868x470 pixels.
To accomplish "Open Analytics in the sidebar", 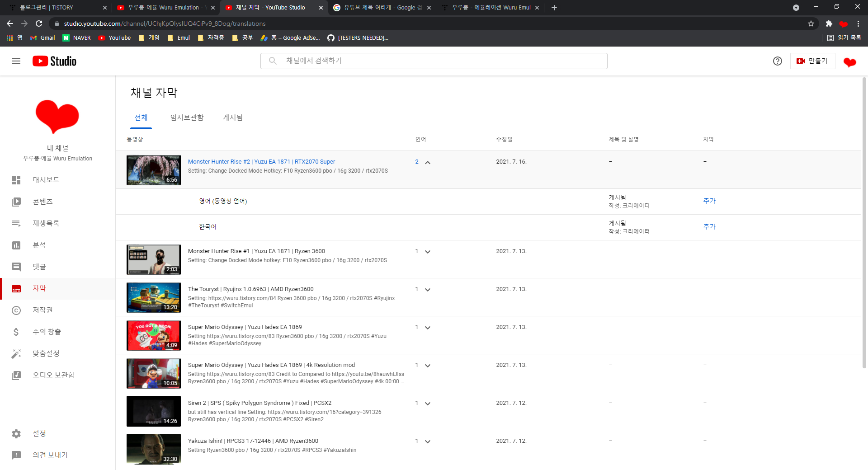I will 57,245.
